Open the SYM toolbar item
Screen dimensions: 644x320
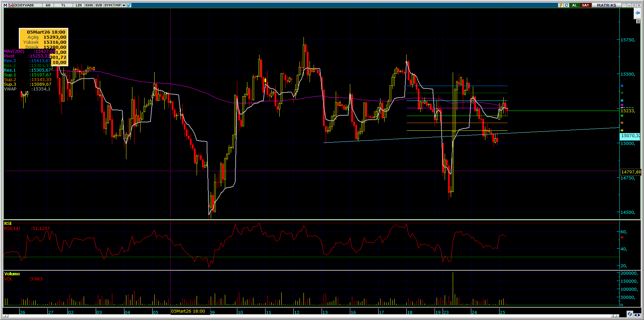click(x=108, y=5)
